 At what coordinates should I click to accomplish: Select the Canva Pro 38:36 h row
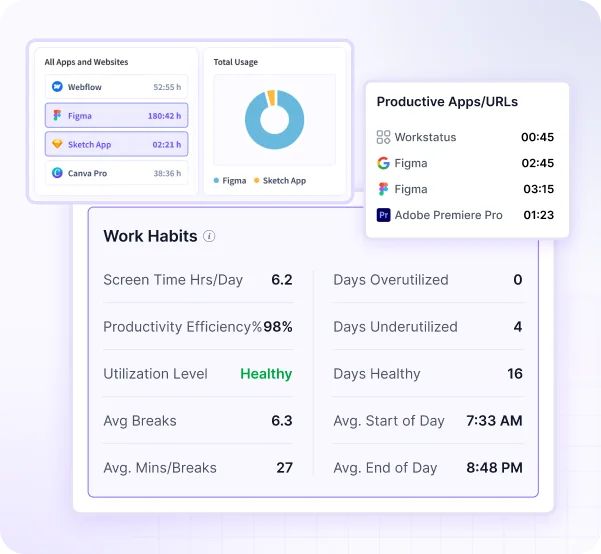click(117, 173)
